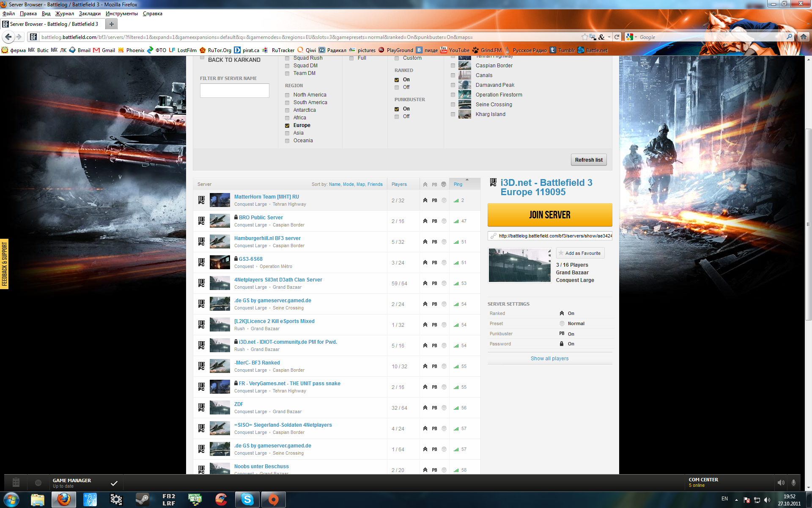812x508 pixels.
Task: Open Steam from the taskbar
Action: (142, 500)
